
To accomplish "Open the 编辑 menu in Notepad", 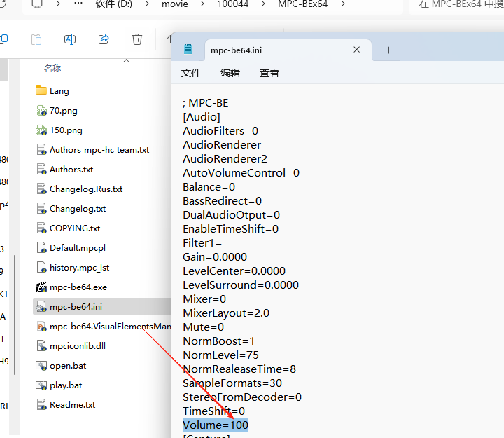I will coord(230,73).
